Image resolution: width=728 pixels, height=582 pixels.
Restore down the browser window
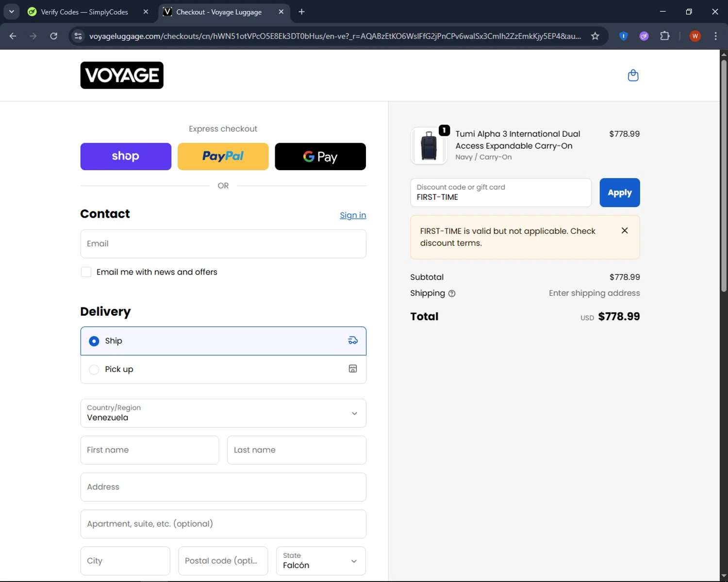[689, 12]
